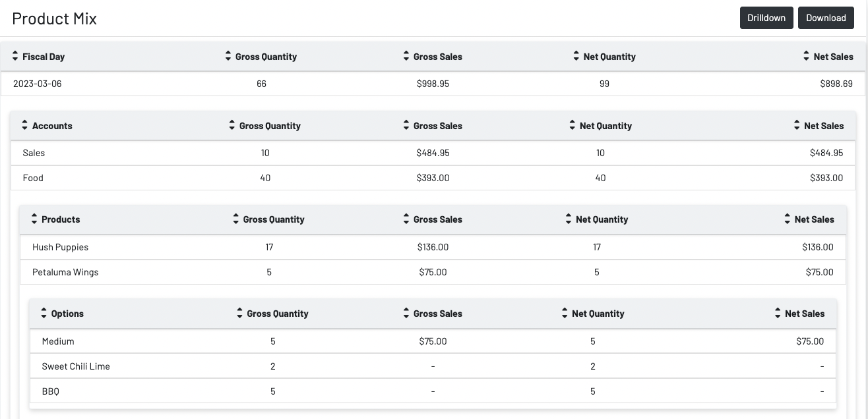Image resolution: width=868 pixels, height=419 pixels.
Task: Click sort arrows next to Options header
Action: click(x=44, y=314)
